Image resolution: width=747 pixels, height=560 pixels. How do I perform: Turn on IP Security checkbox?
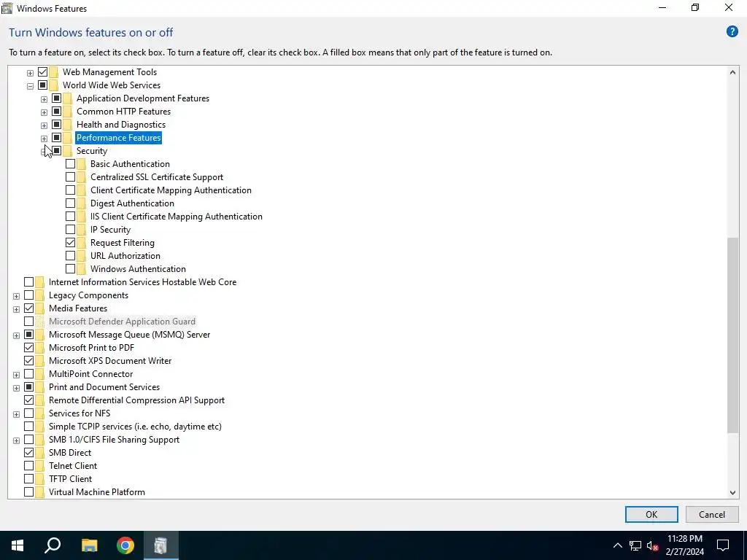click(71, 230)
